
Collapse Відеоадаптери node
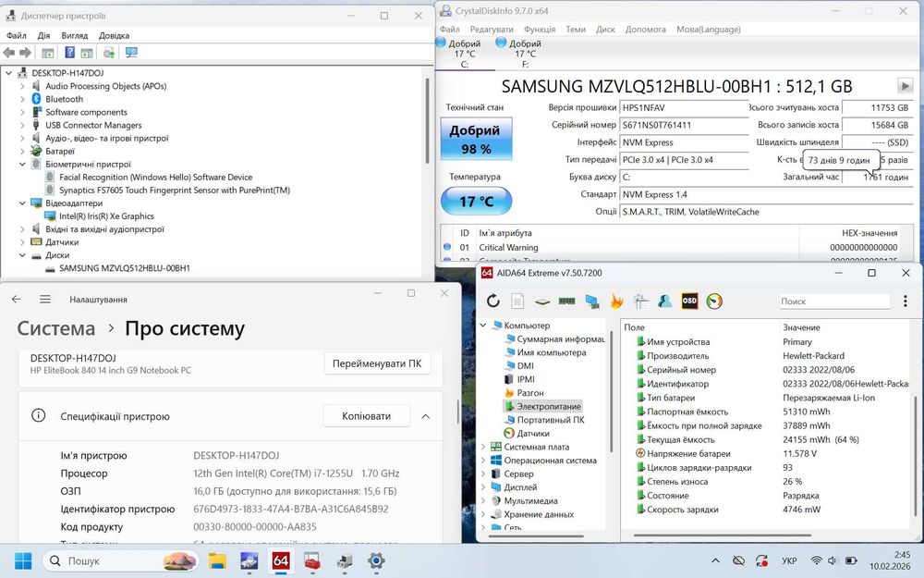[22, 203]
